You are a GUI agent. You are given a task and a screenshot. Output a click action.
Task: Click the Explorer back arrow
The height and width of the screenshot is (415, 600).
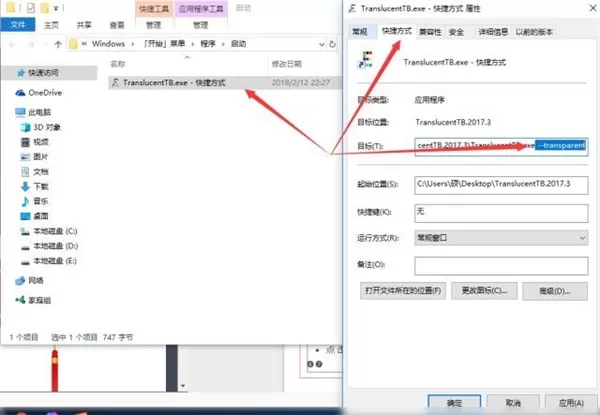tap(12, 44)
